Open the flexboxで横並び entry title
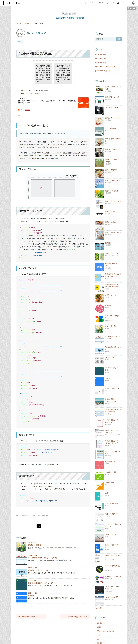138x644 pixels. pos(36,33)
